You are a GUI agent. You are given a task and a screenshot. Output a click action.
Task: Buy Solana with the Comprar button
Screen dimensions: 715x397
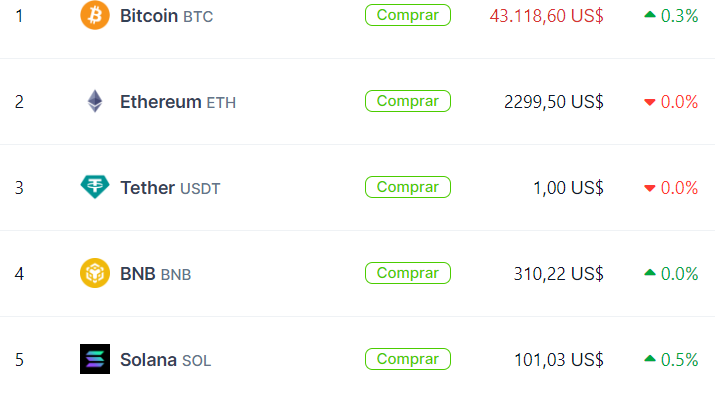[408, 359]
